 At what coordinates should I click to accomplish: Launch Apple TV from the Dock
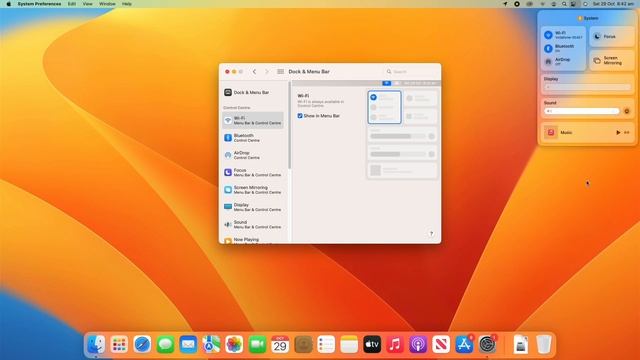[x=372, y=344]
